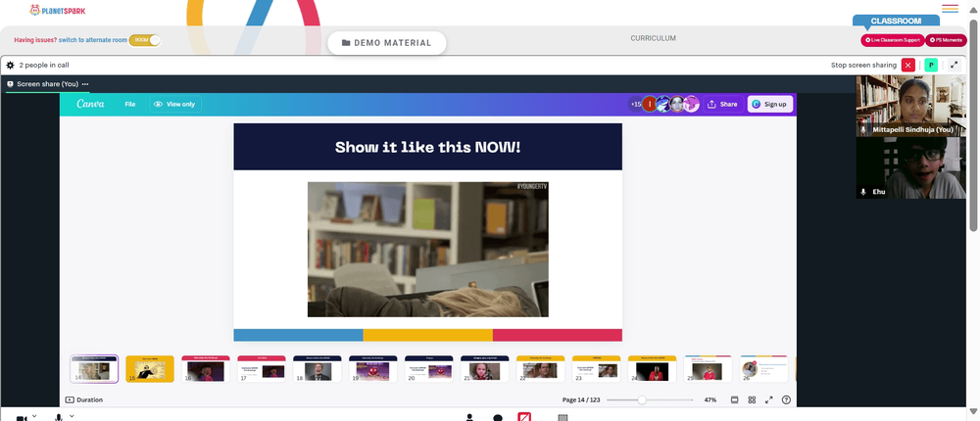This screenshot has width=980, height=421.
Task: Select slide thumbnail 18
Action: click(318, 368)
